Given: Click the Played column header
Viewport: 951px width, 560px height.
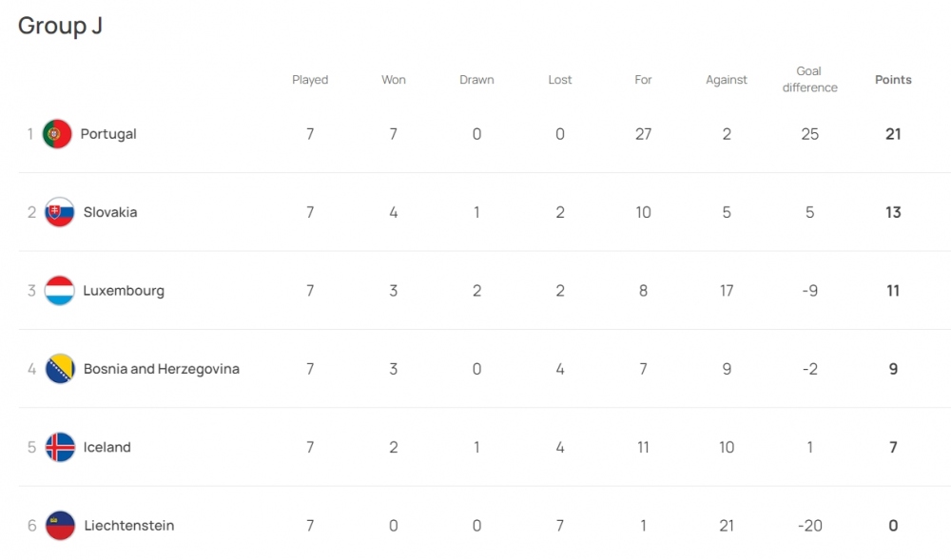Looking at the screenshot, I should (310, 80).
